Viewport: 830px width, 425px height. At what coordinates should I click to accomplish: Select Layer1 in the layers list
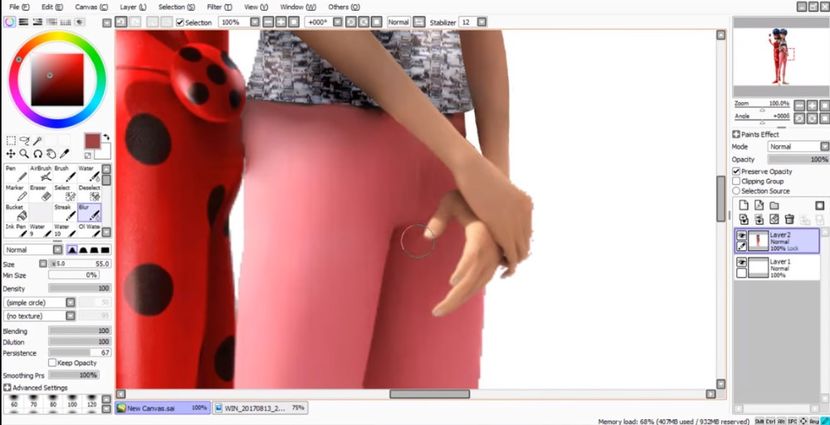(777, 268)
